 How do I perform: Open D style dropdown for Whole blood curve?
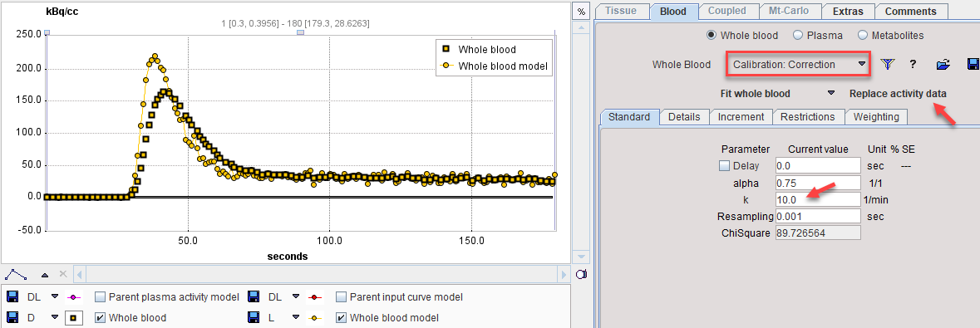[x=54, y=317]
